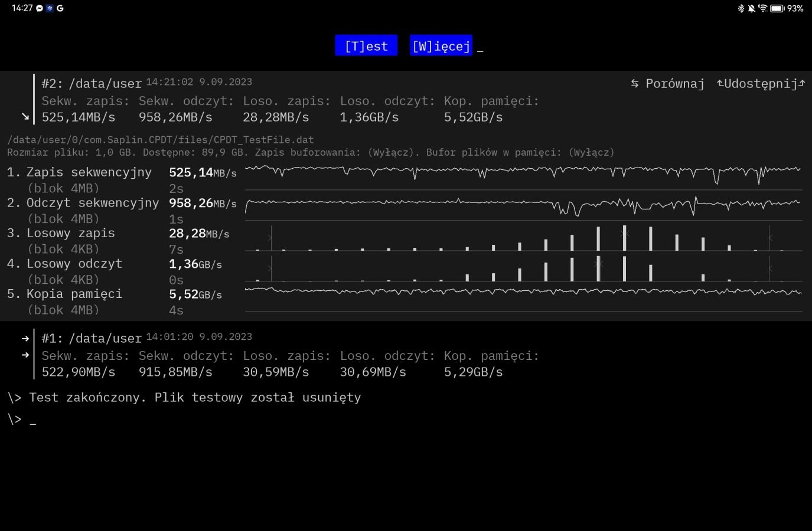Viewport: 812px width, 531px height.
Task: Click Porównaj to compare results
Action: (x=668, y=84)
